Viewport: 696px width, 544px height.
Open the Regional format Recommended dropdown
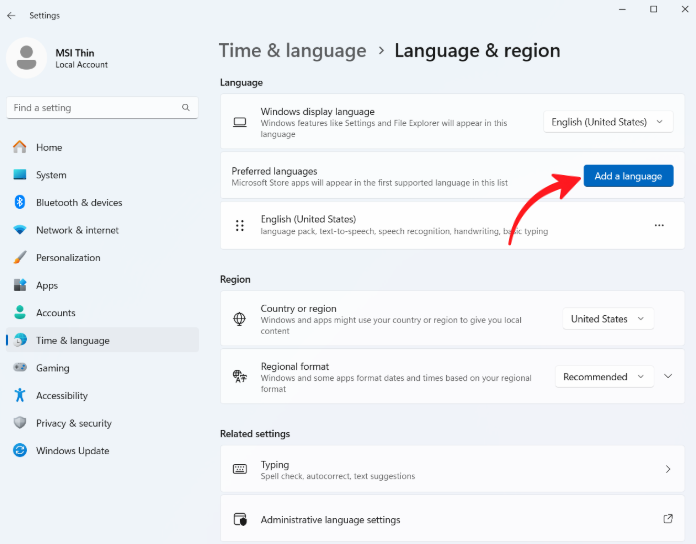(x=604, y=377)
